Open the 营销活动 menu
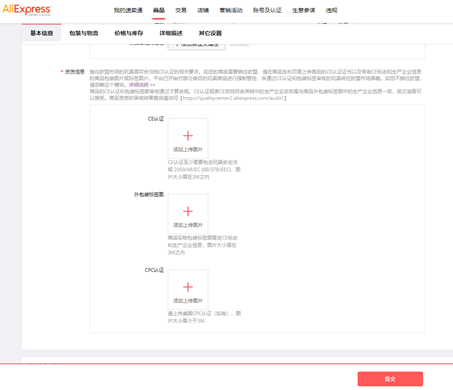Viewport: 453px width, 390px height. 231,10
